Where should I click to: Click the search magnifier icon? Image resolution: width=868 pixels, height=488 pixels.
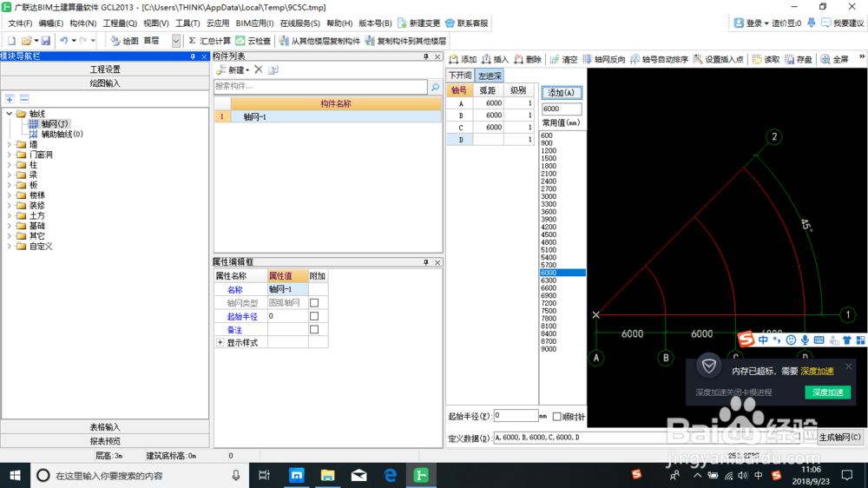(435, 87)
